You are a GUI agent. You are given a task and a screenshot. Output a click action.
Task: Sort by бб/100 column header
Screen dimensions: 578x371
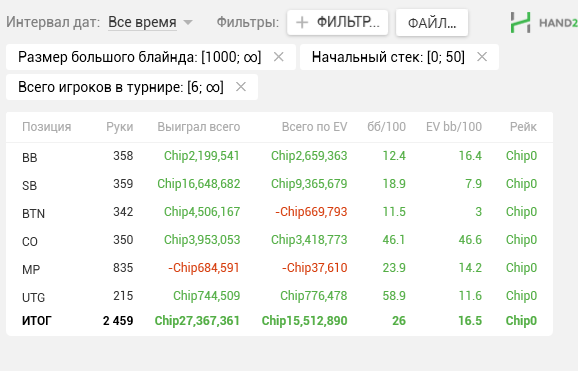coord(386,127)
